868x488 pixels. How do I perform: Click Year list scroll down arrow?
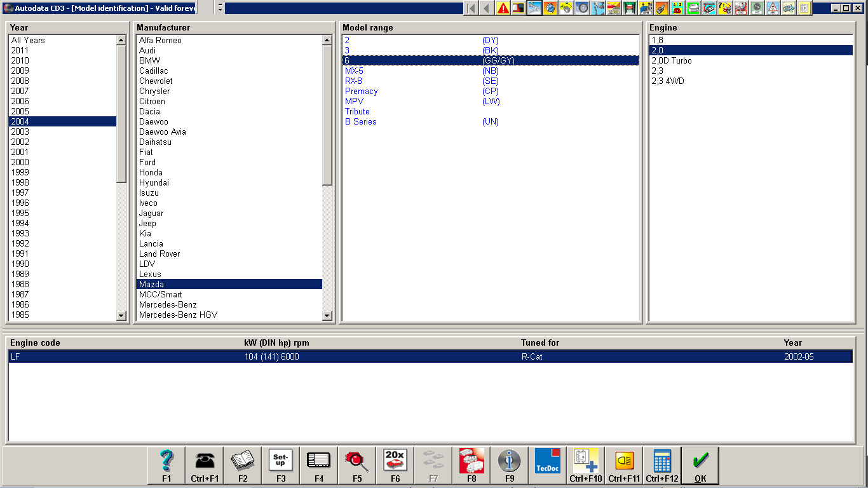pos(121,315)
